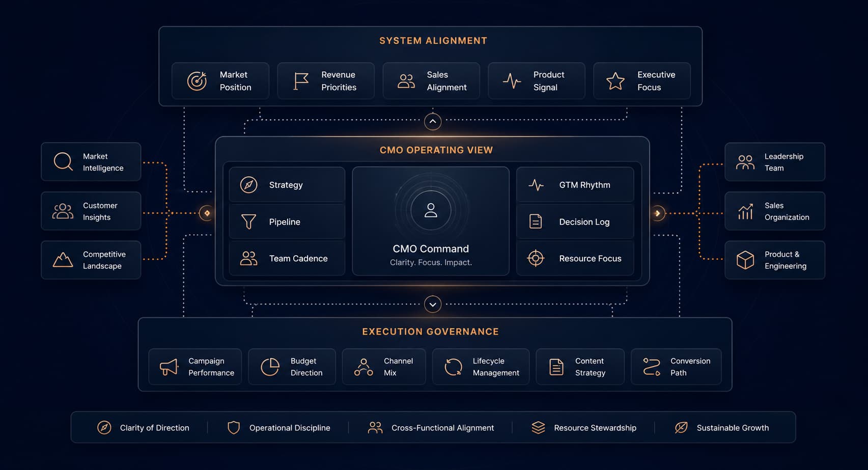The width and height of the screenshot is (868, 470).
Task: Click the Sales Alignment people icon
Action: 406,81
